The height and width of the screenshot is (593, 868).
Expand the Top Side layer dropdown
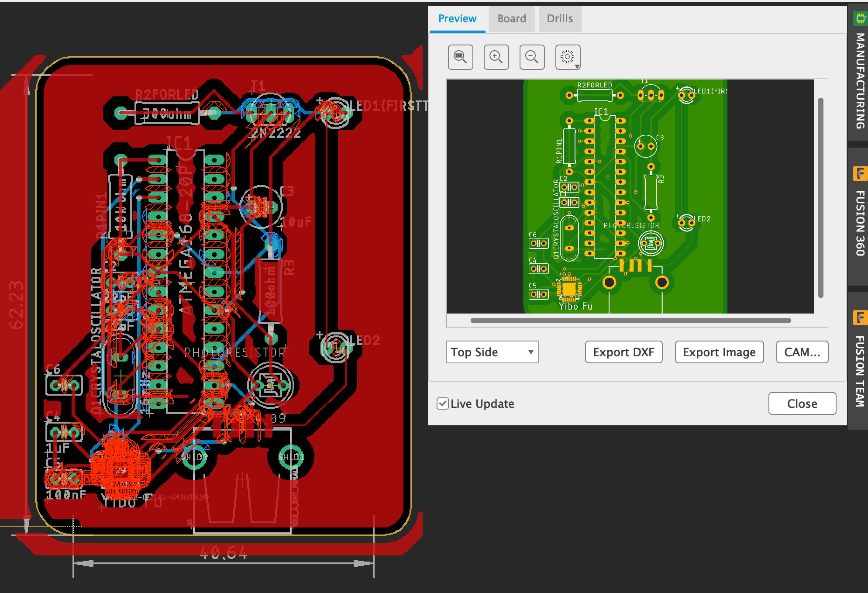point(492,352)
